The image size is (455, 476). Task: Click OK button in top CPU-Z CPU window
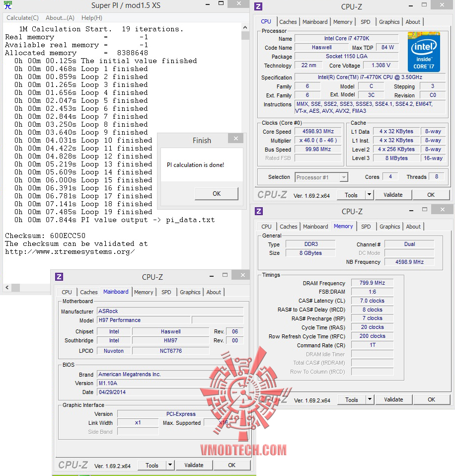coord(431,195)
